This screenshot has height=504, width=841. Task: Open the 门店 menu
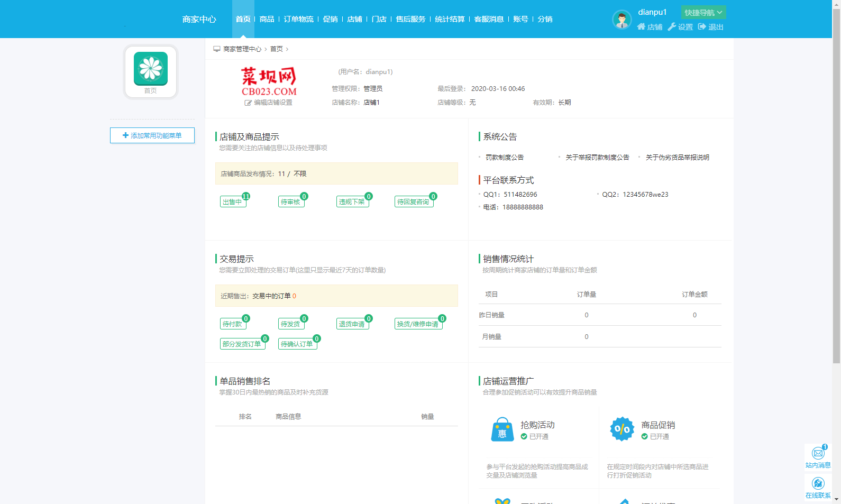[x=379, y=19]
